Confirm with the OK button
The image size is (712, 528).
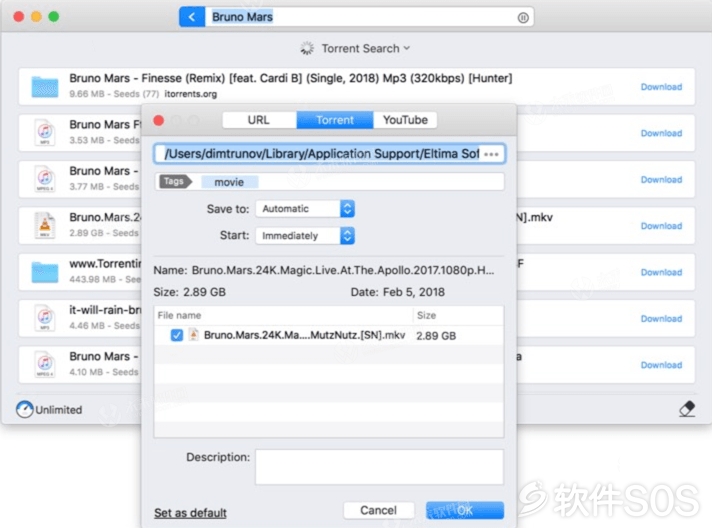(x=465, y=510)
